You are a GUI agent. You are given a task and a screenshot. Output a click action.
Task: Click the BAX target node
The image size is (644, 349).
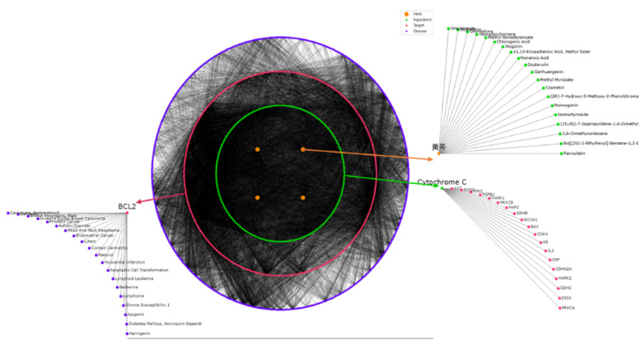529,227
